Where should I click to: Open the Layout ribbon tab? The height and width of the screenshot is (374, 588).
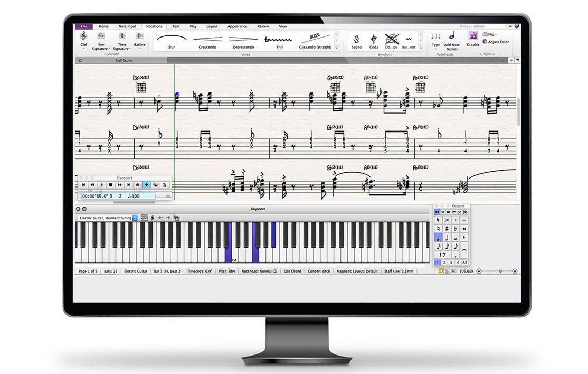(x=212, y=26)
